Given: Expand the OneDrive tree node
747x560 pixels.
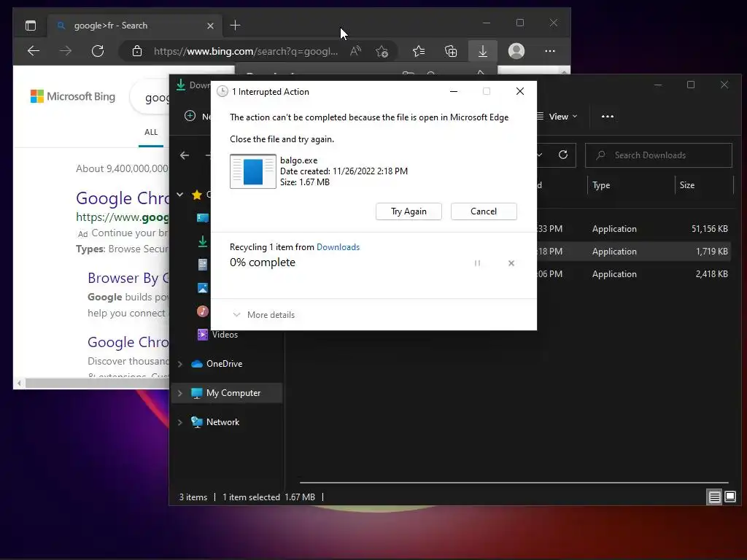Looking at the screenshot, I should coord(180,364).
